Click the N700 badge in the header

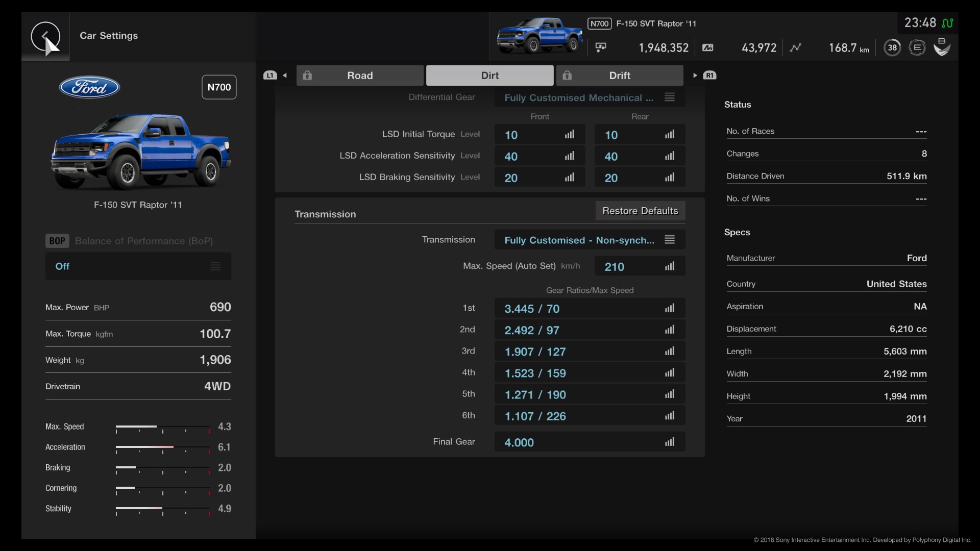pyautogui.click(x=599, y=23)
